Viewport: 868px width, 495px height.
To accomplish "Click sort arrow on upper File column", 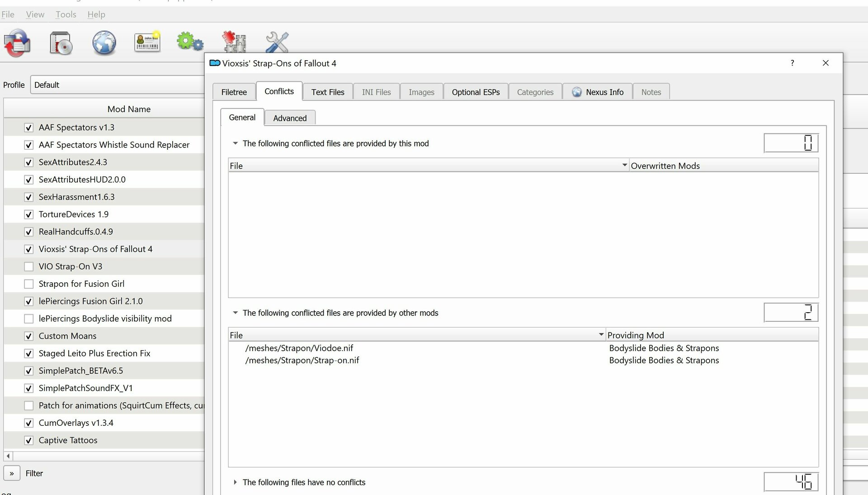I will click(624, 165).
